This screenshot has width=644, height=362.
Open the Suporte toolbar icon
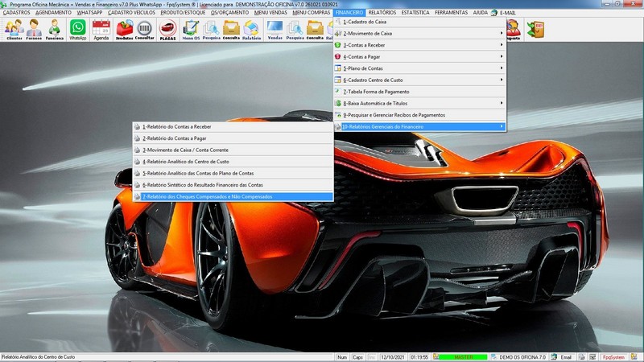513,30
